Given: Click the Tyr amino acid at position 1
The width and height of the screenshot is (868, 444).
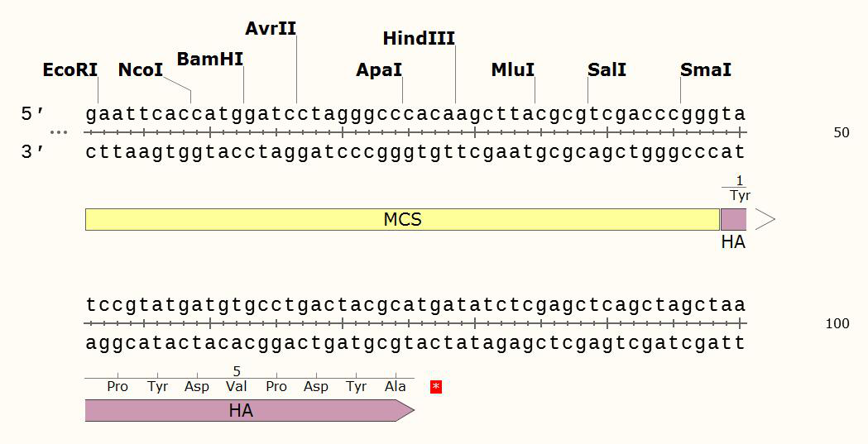Looking at the screenshot, I should click(x=740, y=196).
